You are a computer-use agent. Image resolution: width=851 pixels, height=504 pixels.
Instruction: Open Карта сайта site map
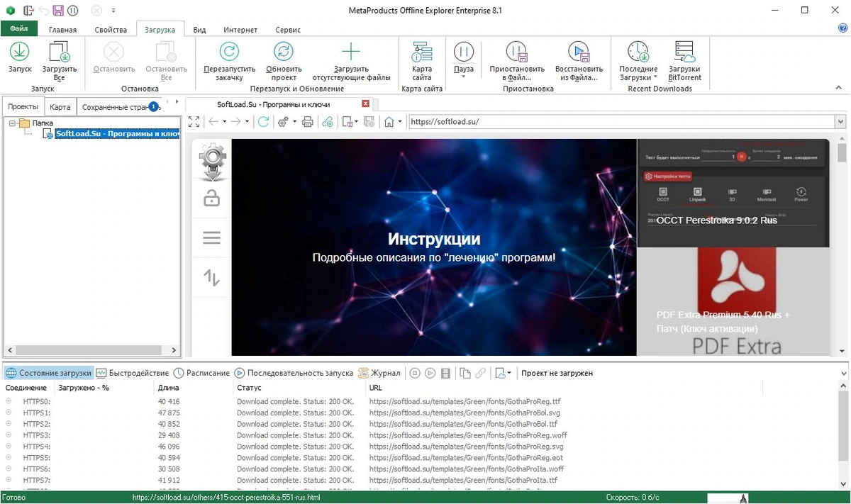point(422,60)
